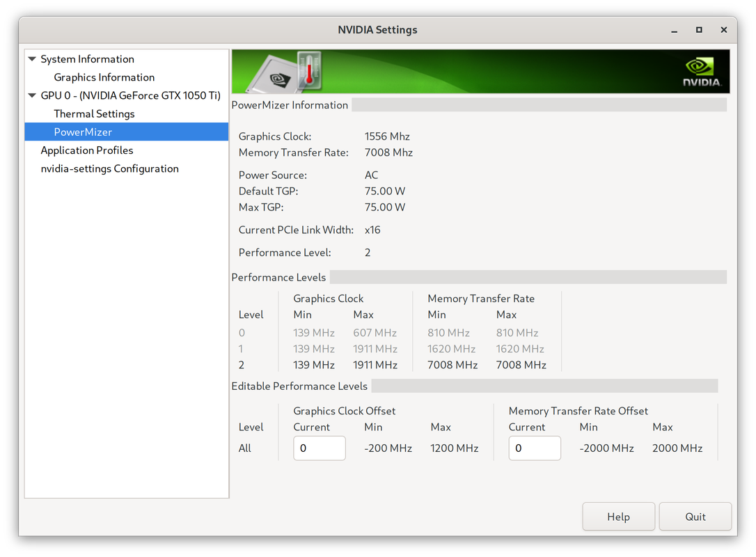This screenshot has width=756, height=557.
Task: Click the NVIDIA logo in banner
Action: 702,72
